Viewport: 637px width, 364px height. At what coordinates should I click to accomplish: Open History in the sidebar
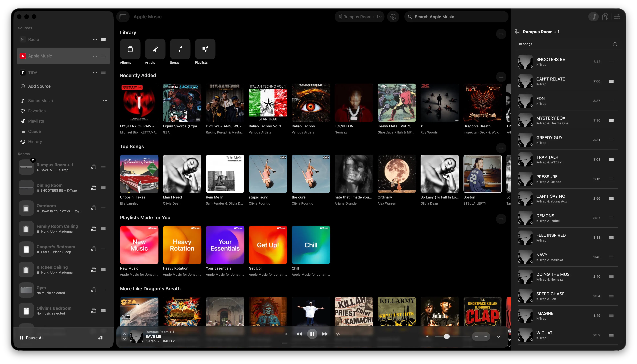tap(35, 142)
